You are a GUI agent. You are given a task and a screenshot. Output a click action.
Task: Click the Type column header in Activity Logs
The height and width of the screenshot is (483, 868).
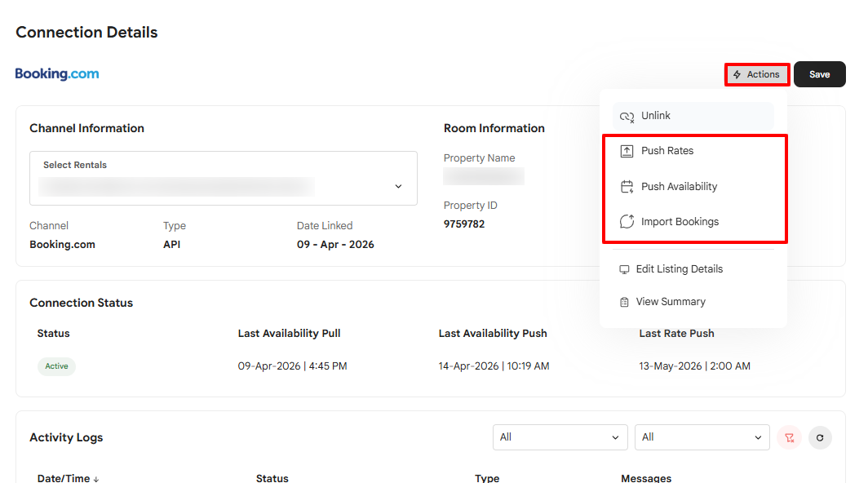(487, 478)
